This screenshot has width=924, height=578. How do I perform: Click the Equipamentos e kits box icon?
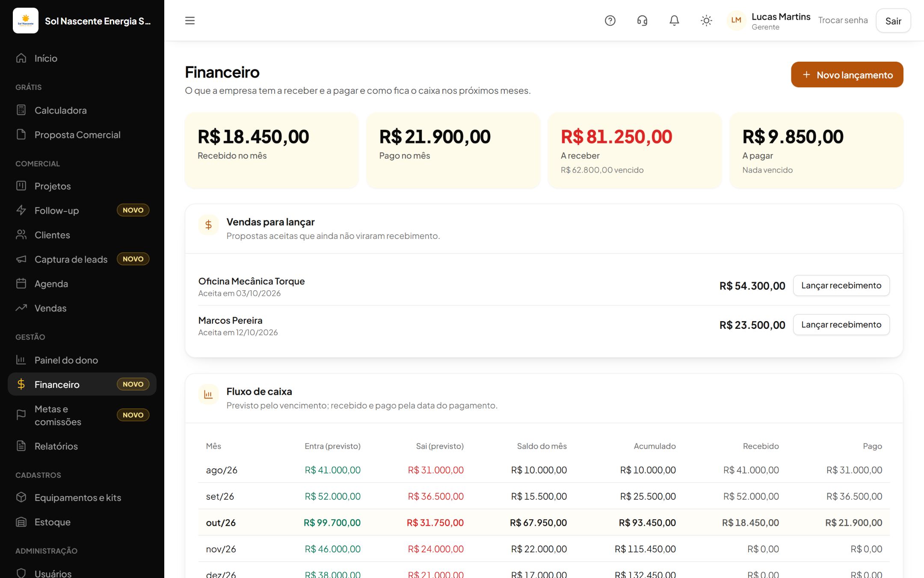21,497
